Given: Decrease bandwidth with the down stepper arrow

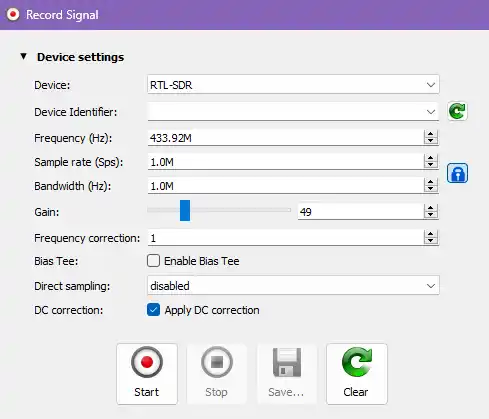Looking at the screenshot, I should pyautogui.click(x=430, y=189).
